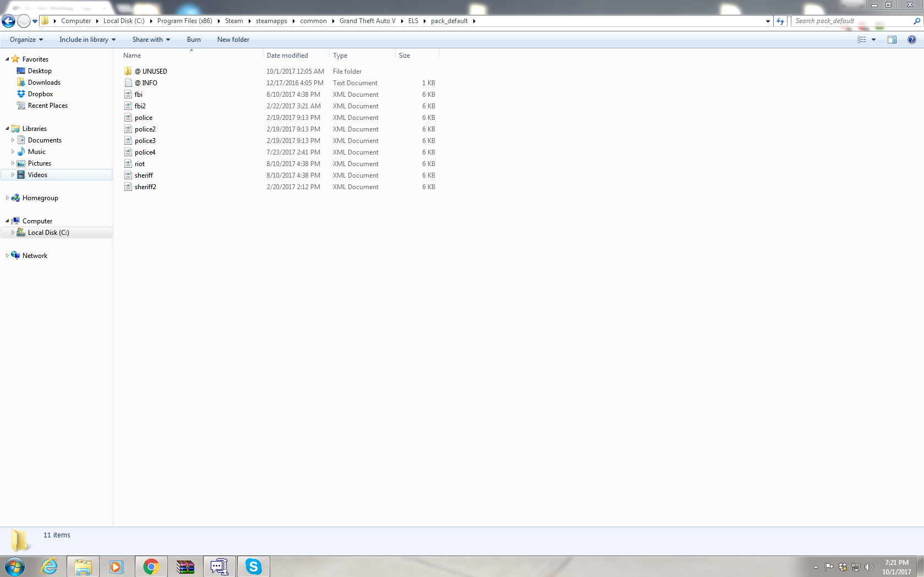Select Network in navigation pane

35,256
